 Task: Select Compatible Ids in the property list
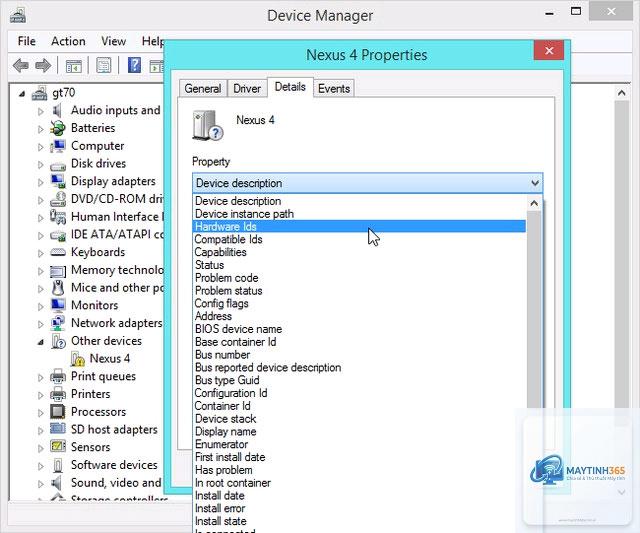click(x=359, y=239)
